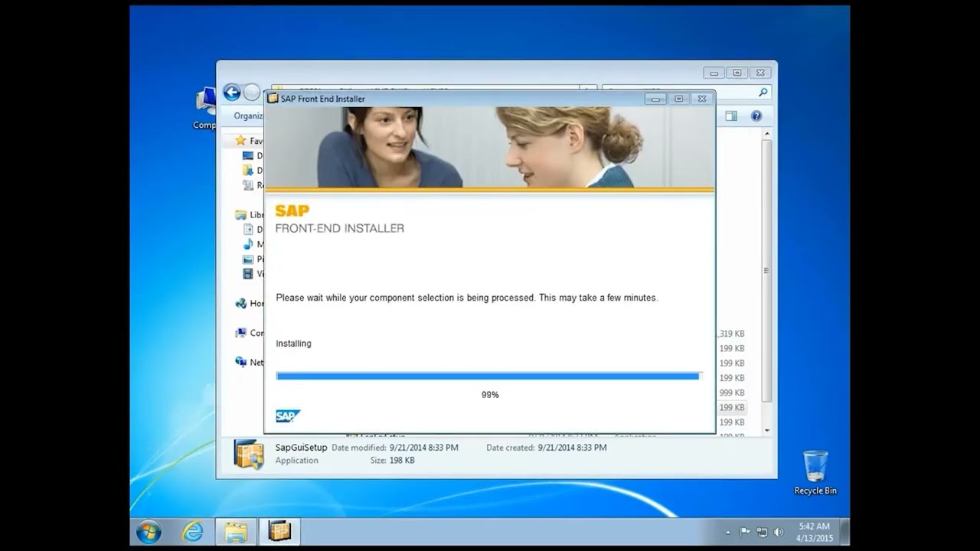Select the Downloads folder icon under Favorites
Viewport: 980px width, 551px height.
tap(247, 170)
